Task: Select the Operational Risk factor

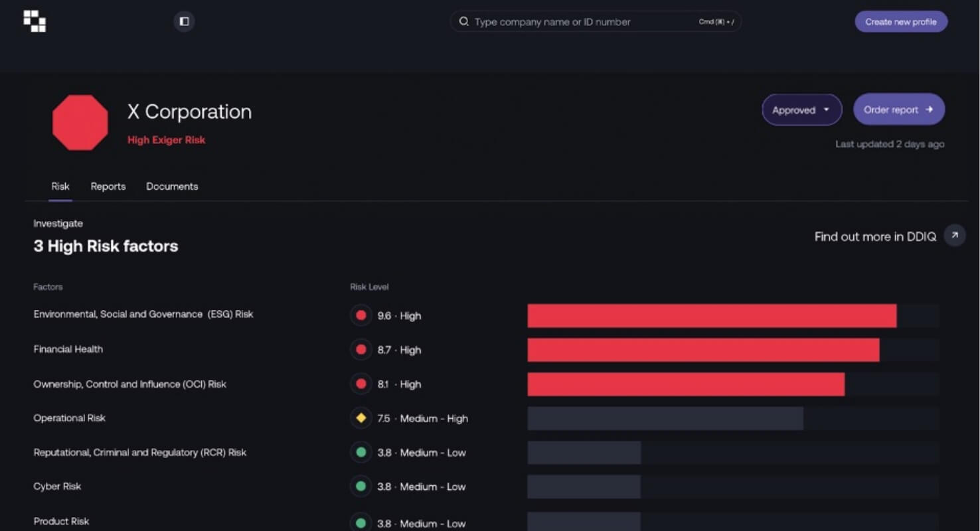Action: tap(70, 418)
